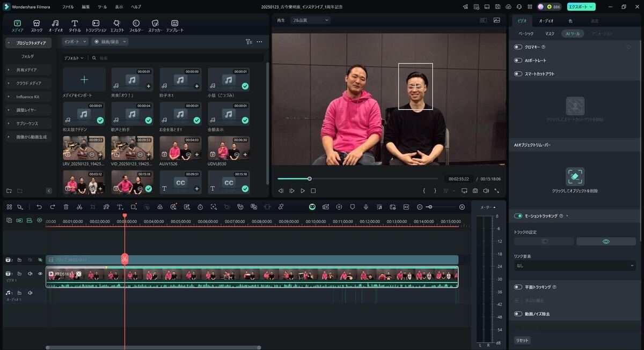Delete the selected clip with trash icon
Viewport: 644px width, 350px height.
click(66, 207)
